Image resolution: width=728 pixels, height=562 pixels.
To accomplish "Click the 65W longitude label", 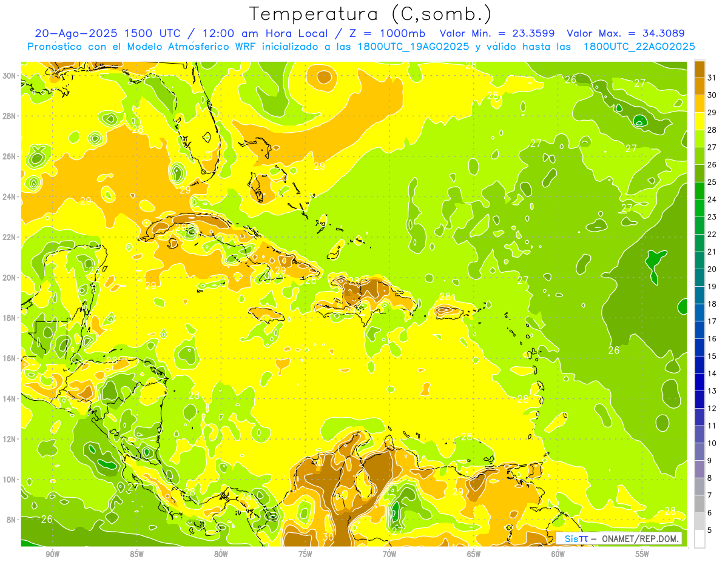I will point(474,554).
